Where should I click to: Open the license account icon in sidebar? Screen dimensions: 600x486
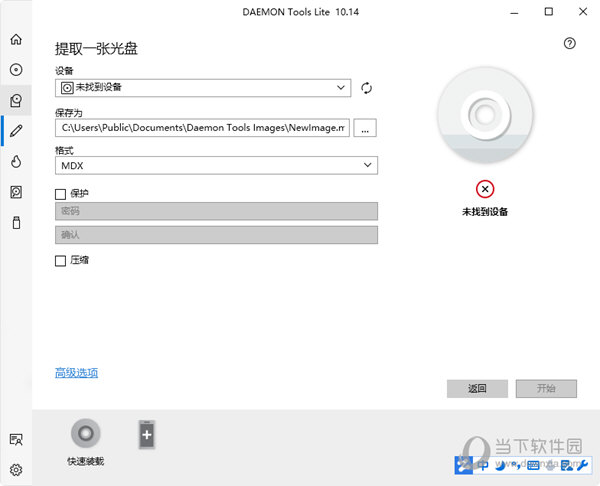(16, 439)
